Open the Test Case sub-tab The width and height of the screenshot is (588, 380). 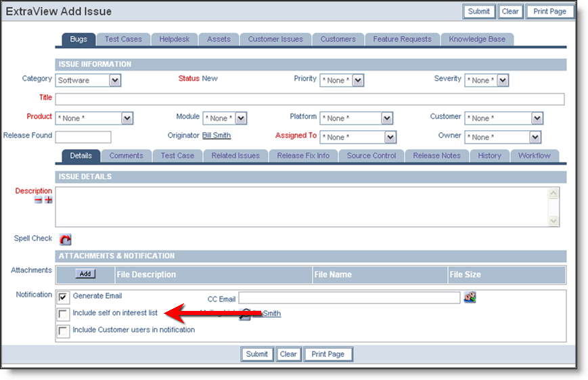[177, 156]
